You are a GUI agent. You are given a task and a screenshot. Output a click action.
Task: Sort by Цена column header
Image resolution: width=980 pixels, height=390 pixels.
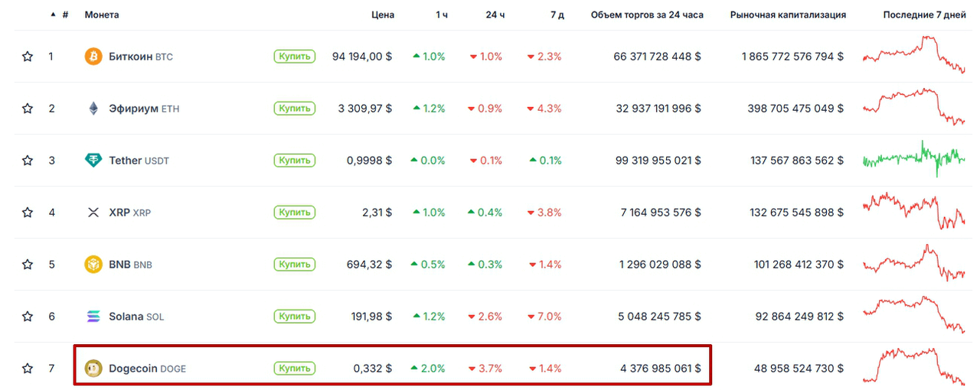click(383, 15)
